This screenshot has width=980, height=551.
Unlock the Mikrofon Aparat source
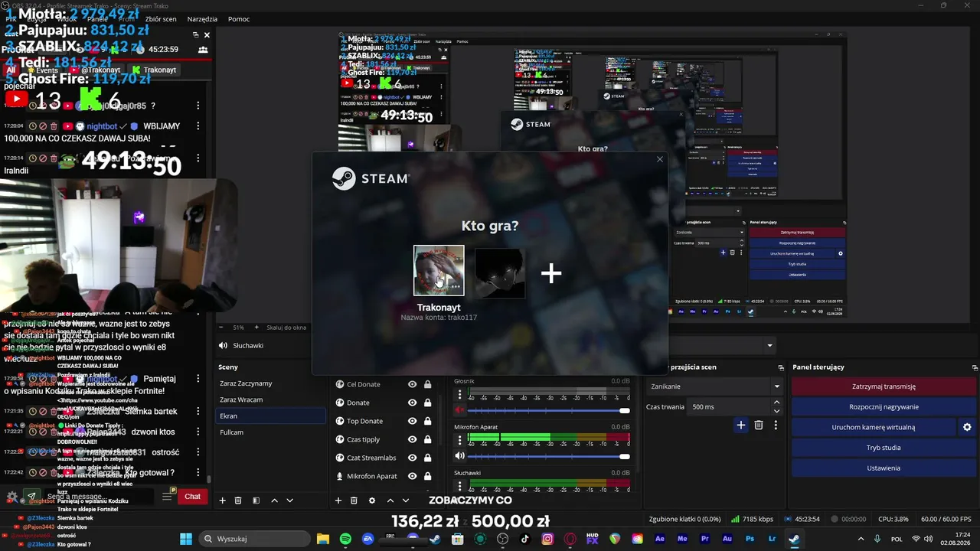click(x=427, y=476)
